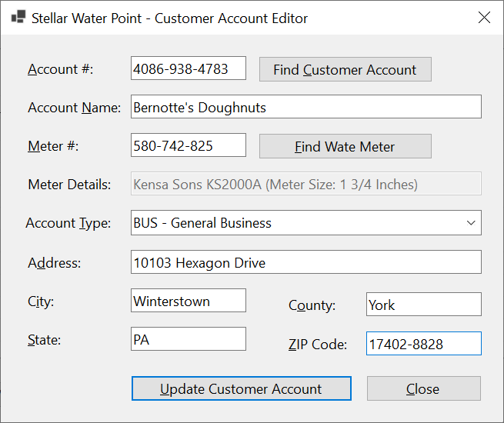
Task: Click Update Customer Account button
Action: click(242, 388)
